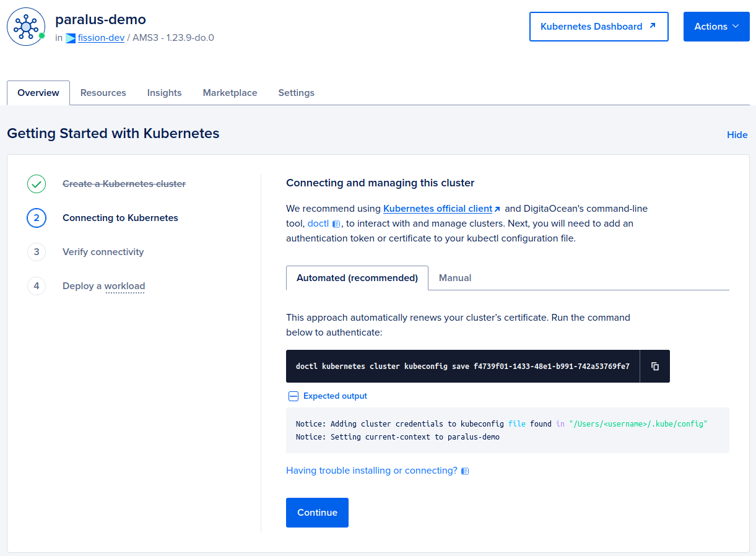Open the doctl documentation link
The image size is (756, 556).
click(318, 224)
